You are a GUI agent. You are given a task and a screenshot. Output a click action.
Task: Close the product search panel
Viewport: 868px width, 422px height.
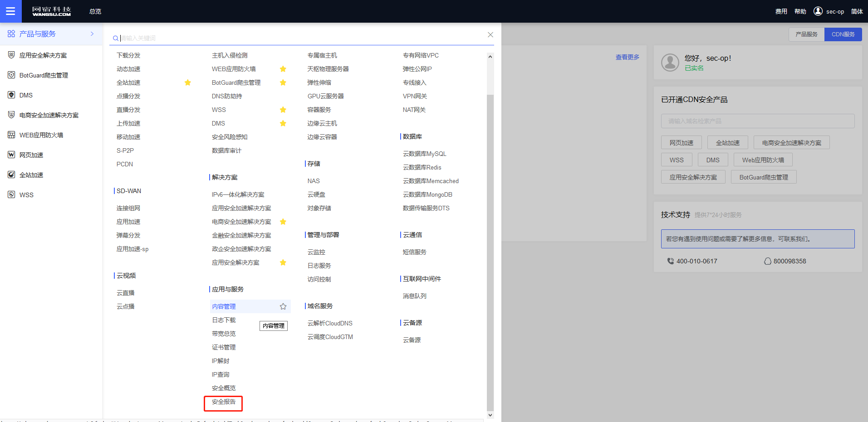pyautogui.click(x=490, y=35)
